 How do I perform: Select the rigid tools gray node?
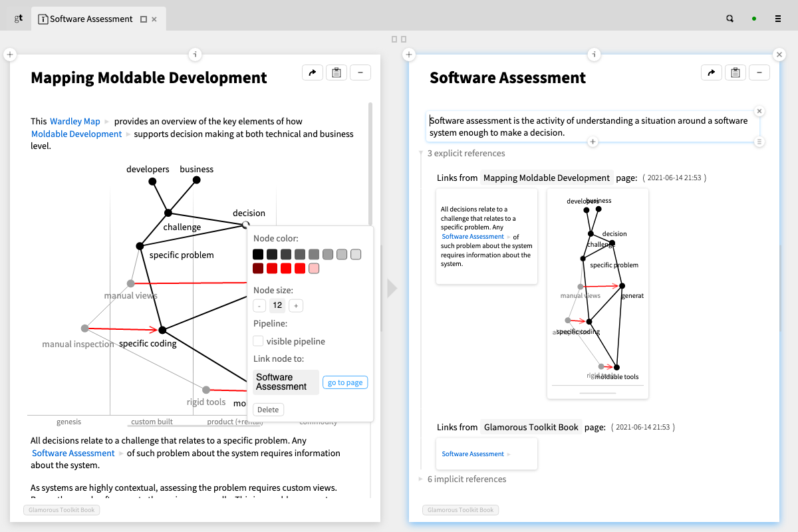[x=206, y=390]
